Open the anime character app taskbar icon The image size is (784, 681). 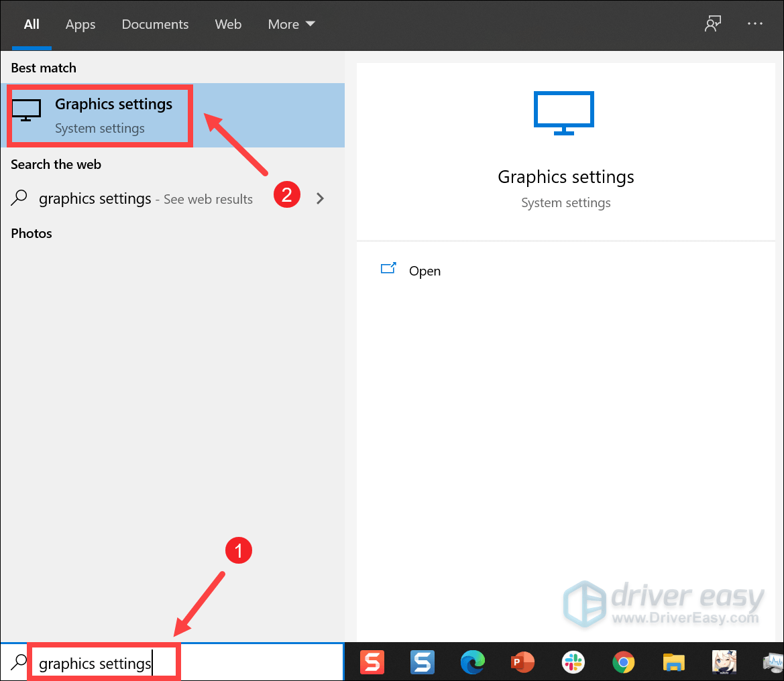pyautogui.click(x=724, y=662)
